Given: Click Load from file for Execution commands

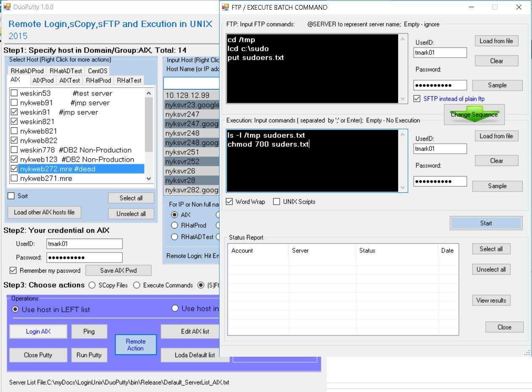Looking at the screenshot, I should pyautogui.click(x=496, y=136).
